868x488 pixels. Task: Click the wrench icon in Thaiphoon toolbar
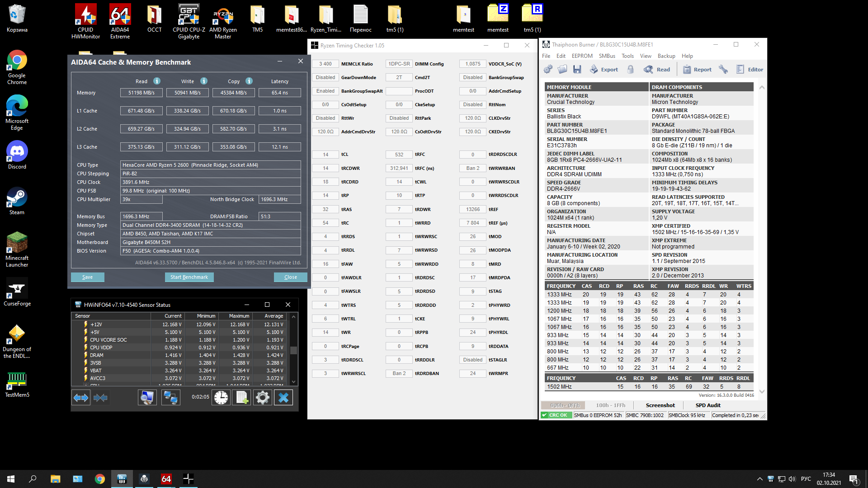tap(723, 69)
